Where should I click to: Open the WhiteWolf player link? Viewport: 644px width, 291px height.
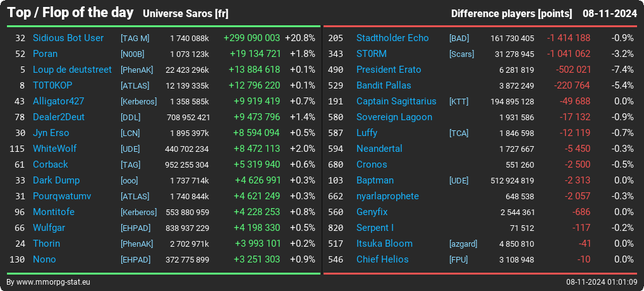point(54,149)
